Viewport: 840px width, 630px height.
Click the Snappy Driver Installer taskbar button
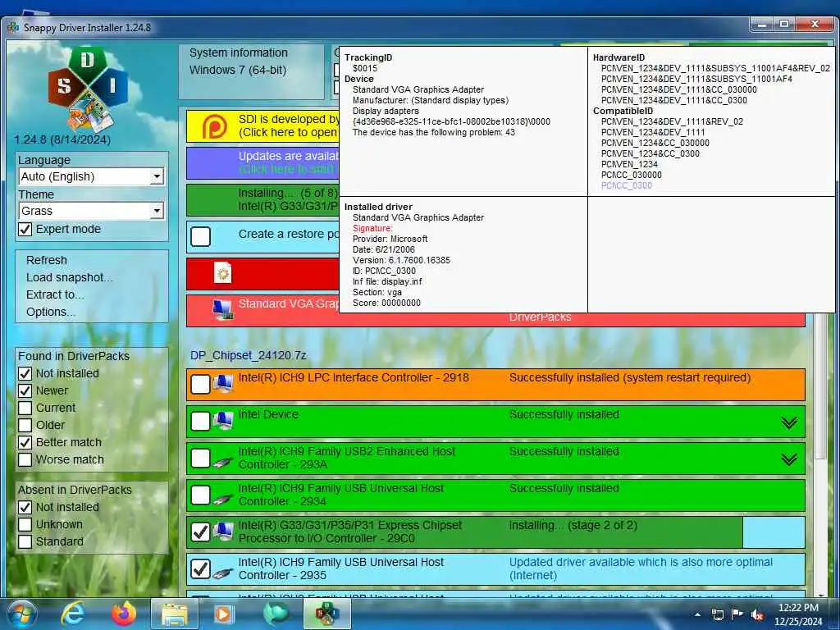(x=326, y=614)
